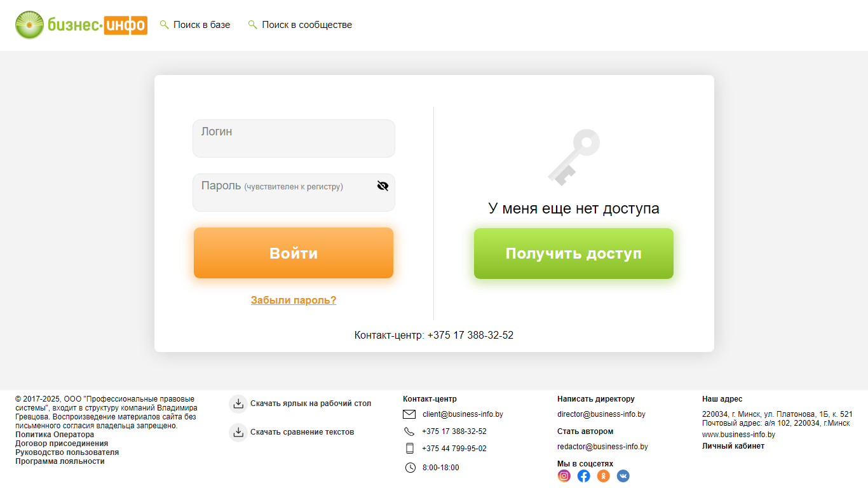Open Руководство пользователя link
The image size is (868, 488).
point(67,452)
